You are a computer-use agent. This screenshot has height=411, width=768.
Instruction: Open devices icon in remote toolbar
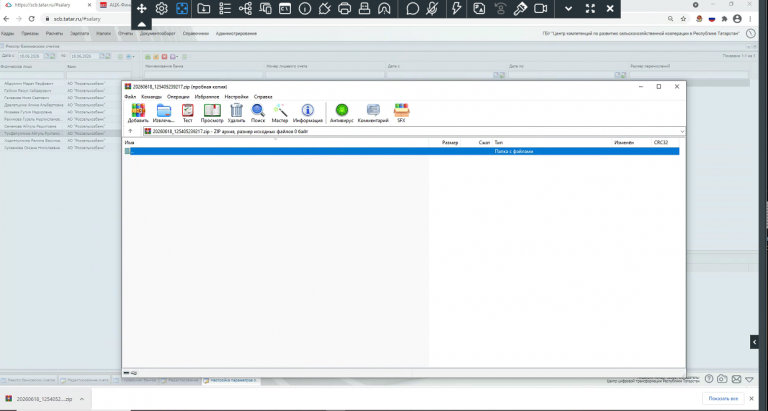[265, 9]
